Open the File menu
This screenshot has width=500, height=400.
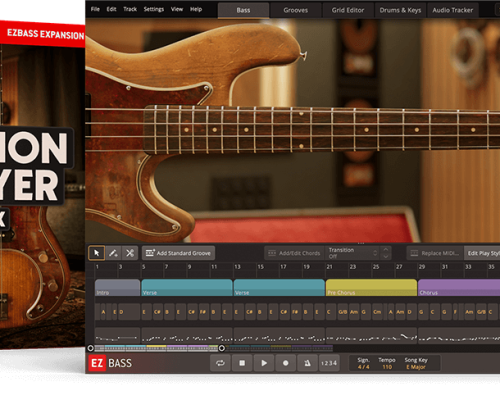click(x=95, y=9)
